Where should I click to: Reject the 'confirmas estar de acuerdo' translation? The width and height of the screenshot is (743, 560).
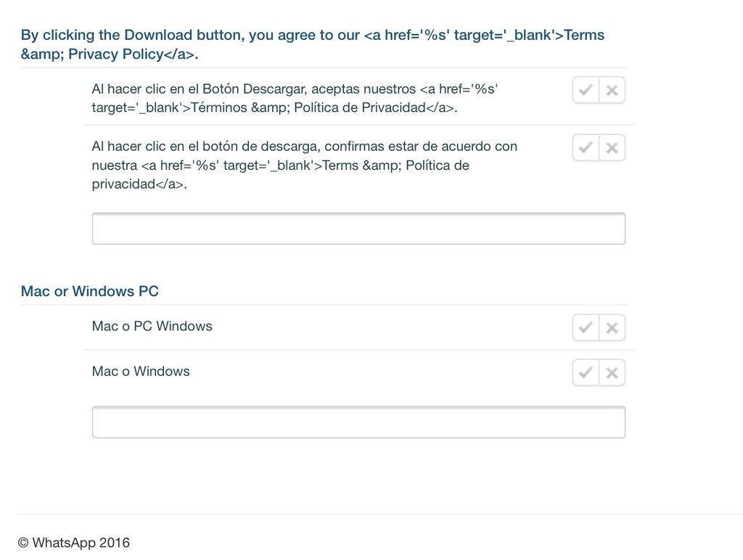pos(612,148)
